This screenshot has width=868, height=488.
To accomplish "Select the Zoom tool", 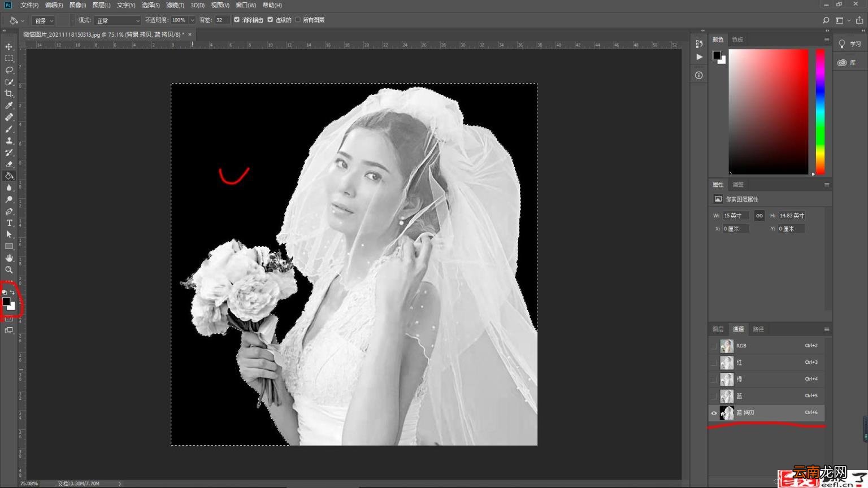I will [9, 270].
